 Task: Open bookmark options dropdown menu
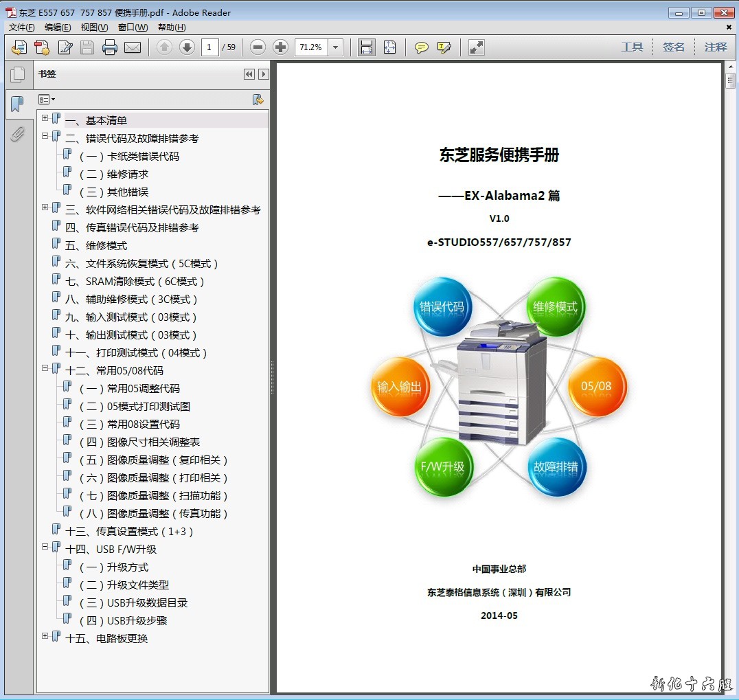point(47,100)
